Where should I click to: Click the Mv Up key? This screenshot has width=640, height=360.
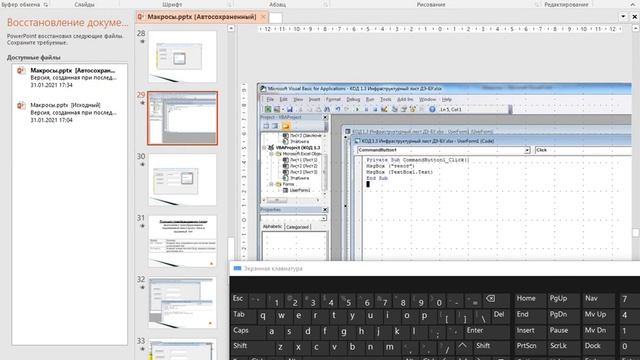pos(598,315)
